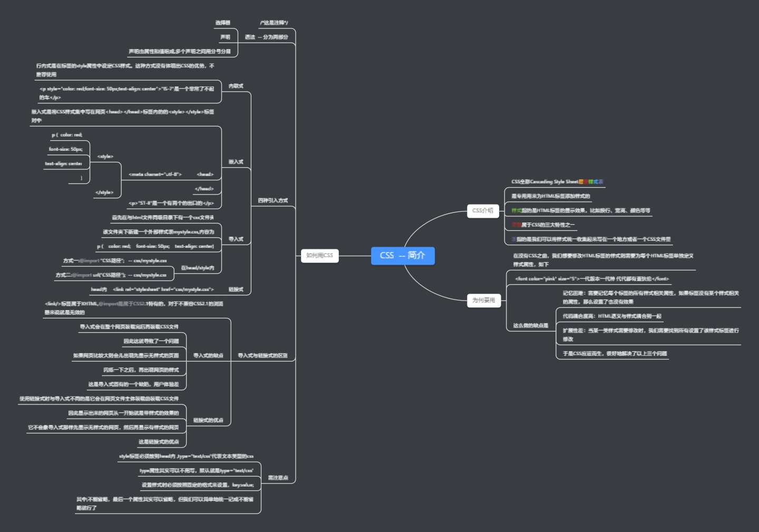The image size is (759, 532).
Task: Select '因此这就导致了一个问题' node
Action: [x=151, y=341]
